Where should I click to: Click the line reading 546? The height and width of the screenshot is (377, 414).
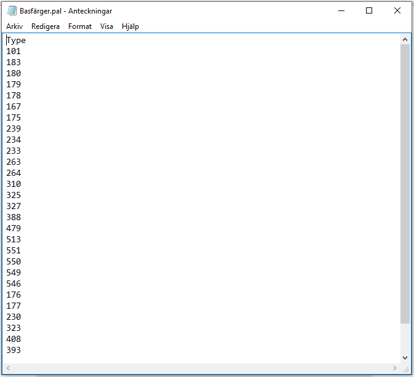tap(13, 284)
